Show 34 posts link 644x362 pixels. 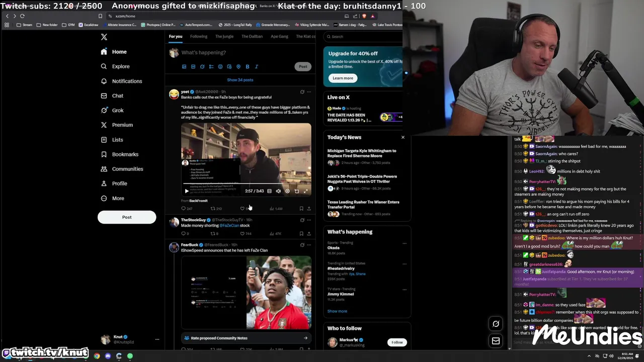click(x=240, y=80)
